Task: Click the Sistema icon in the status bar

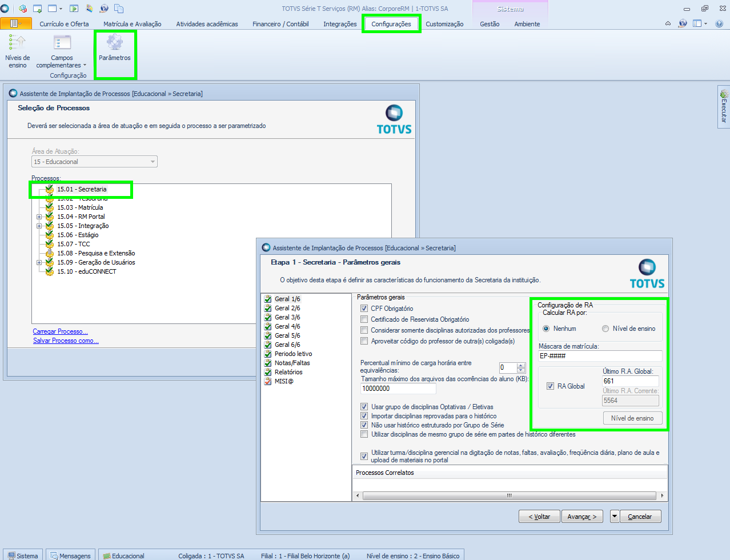Action: 11,555
